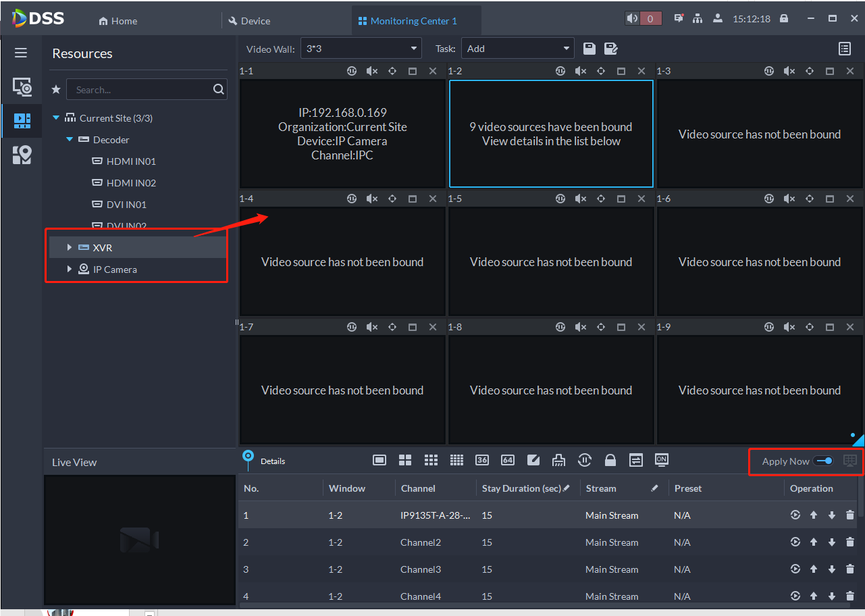865x616 pixels.
Task: Select DVI IN01 in the tree
Action: [126, 205]
